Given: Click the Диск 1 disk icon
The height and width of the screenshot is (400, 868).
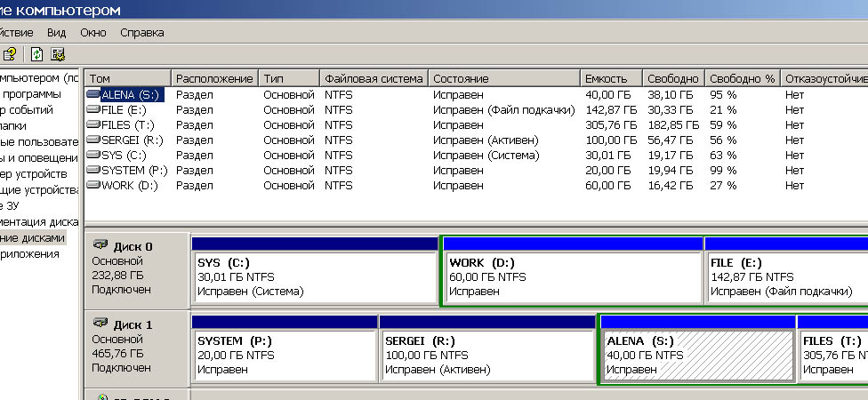Looking at the screenshot, I should coord(100,323).
